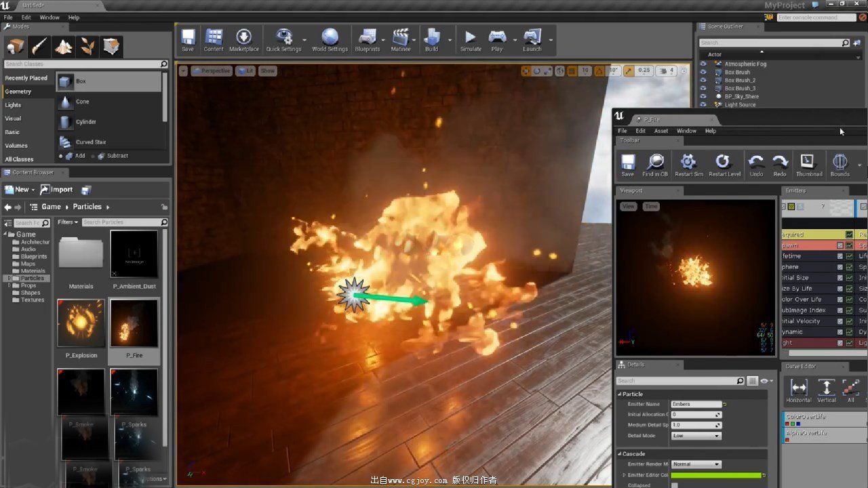The width and height of the screenshot is (868, 488).
Task: Click the Matinee toolbar icon
Action: tap(401, 40)
